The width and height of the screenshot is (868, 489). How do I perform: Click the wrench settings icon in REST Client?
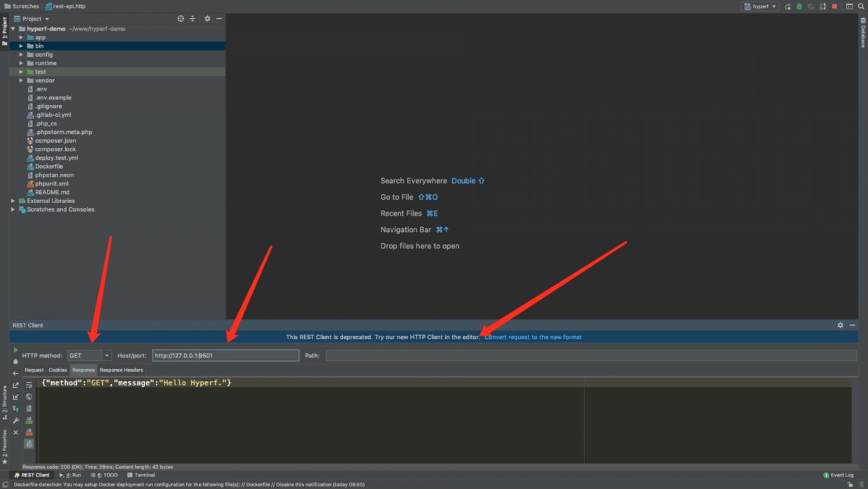pos(15,420)
